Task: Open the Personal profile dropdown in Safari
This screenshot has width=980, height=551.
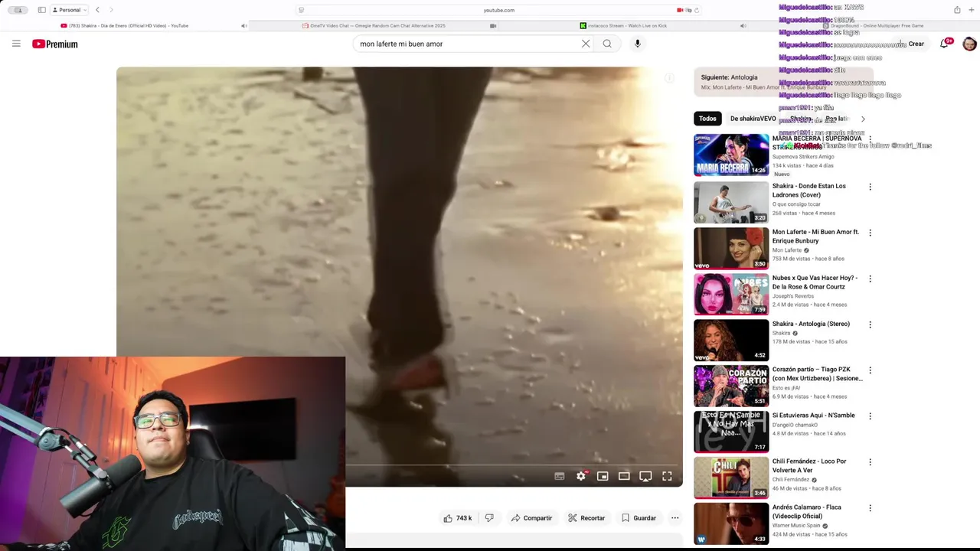Action: [x=69, y=10]
